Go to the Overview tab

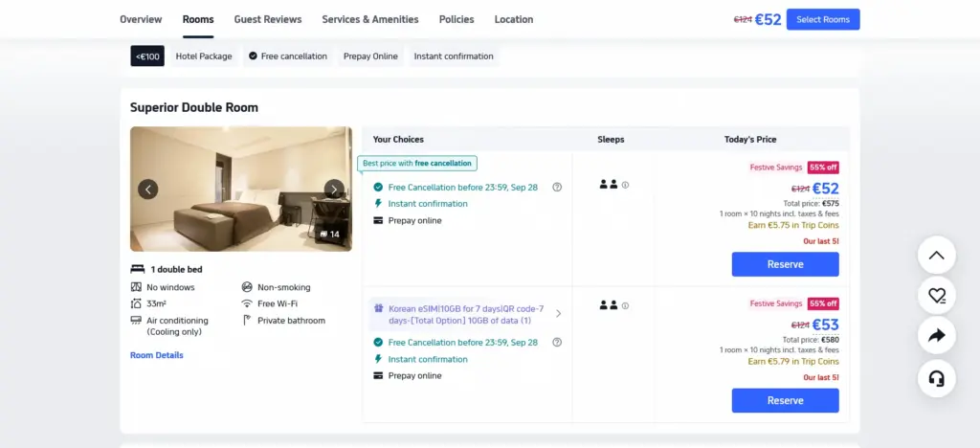141,19
